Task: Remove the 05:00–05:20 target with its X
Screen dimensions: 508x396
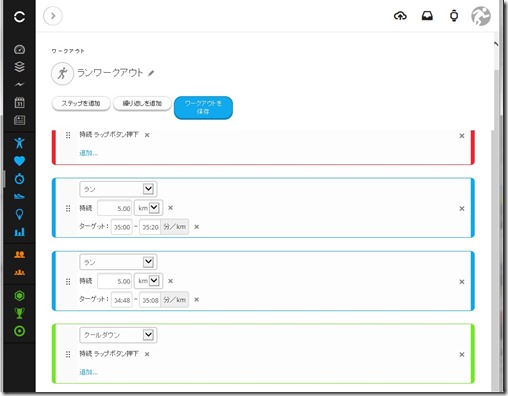Action: coord(197,227)
